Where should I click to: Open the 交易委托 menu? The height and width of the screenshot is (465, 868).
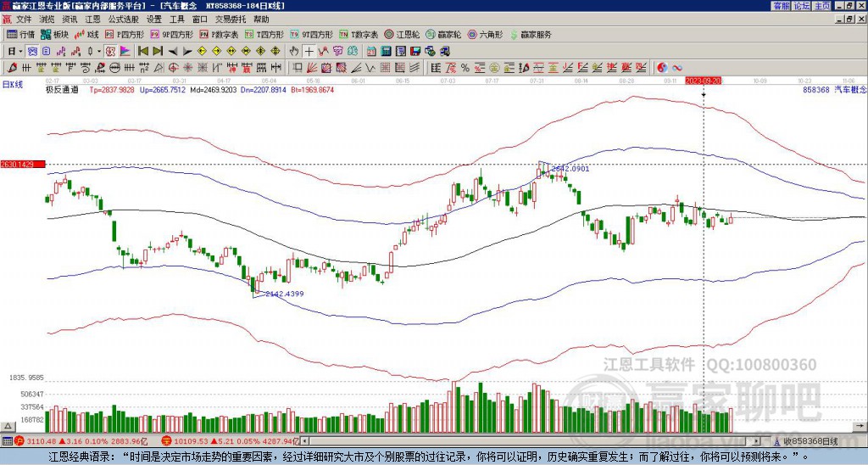tap(231, 20)
